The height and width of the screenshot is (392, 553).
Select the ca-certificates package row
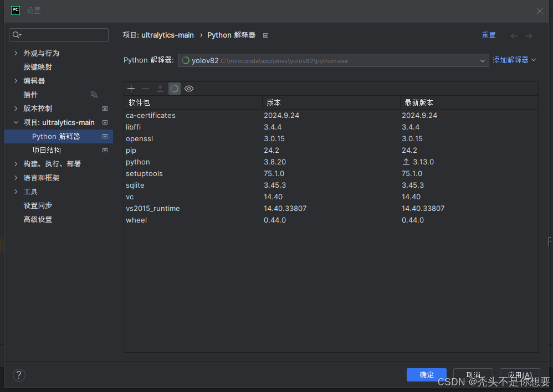pos(331,115)
